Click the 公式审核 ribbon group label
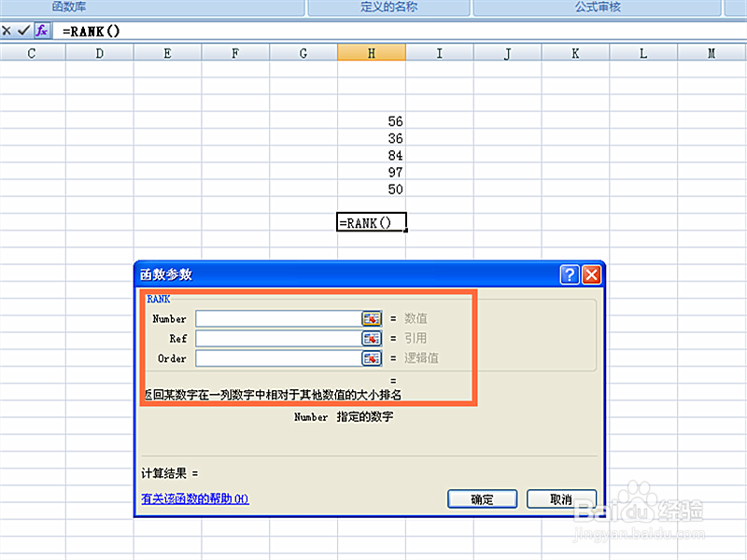The image size is (747, 560). pos(598,7)
